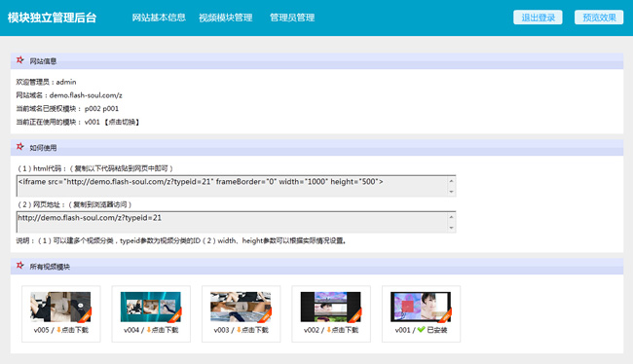Click the 预览效果 button
This screenshot has height=364, width=633.
coord(599,18)
